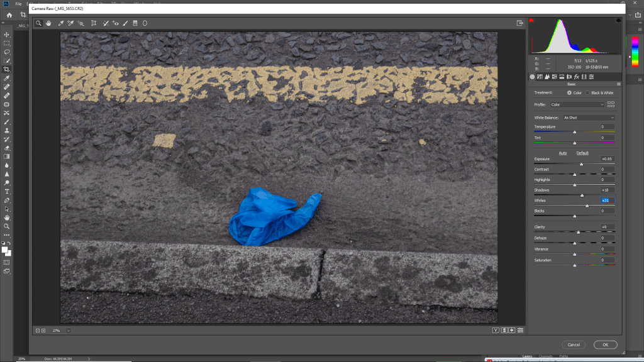Open the File menu
This screenshot has width=644, height=362.
tap(18, 4)
